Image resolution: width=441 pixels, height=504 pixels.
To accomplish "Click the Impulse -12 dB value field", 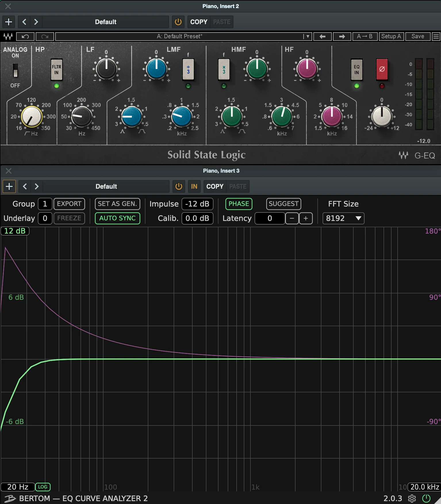I will [x=197, y=204].
